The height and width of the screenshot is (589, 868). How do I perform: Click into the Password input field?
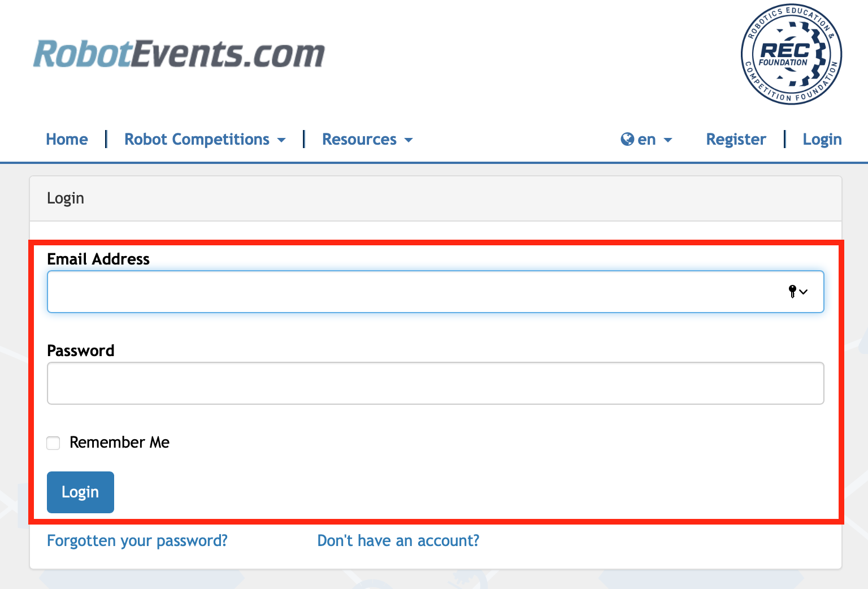click(435, 383)
